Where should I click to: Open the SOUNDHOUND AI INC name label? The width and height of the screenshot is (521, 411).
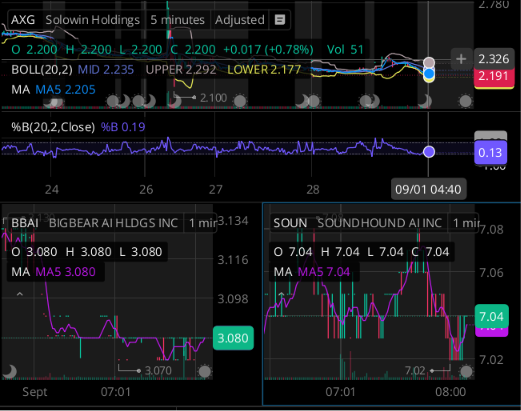point(379,223)
